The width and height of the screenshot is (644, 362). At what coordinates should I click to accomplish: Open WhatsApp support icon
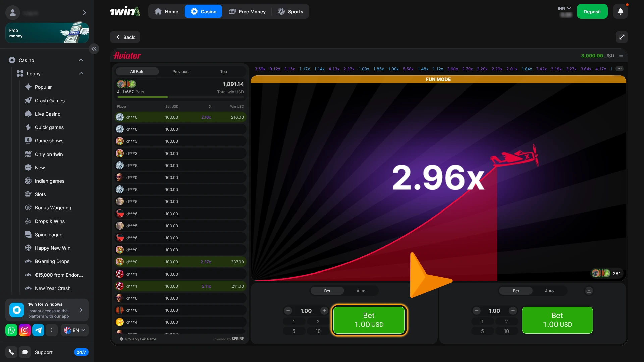click(11, 330)
